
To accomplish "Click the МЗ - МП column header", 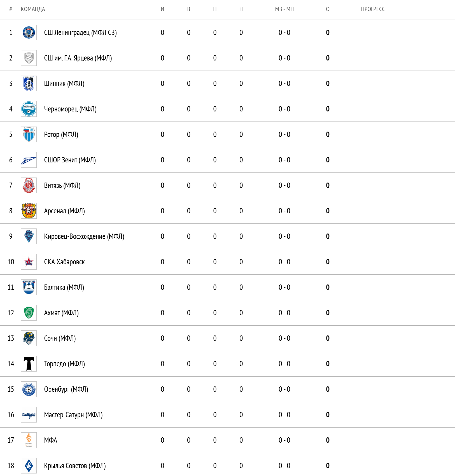I will pos(284,9).
